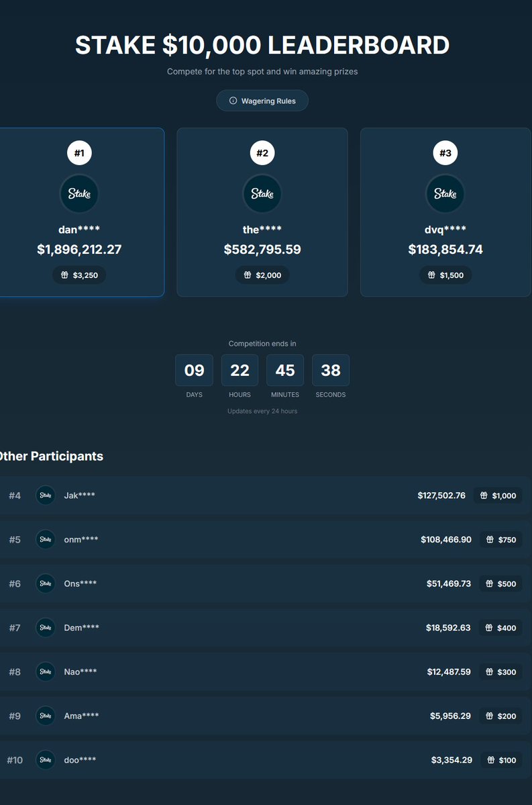Select the username Ons****
This screenshot has width=532, height=805.
coord(80,583)
